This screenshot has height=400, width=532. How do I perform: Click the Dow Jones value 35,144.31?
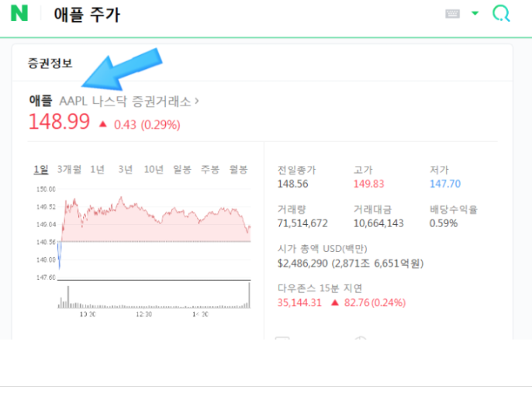[299, 302]
